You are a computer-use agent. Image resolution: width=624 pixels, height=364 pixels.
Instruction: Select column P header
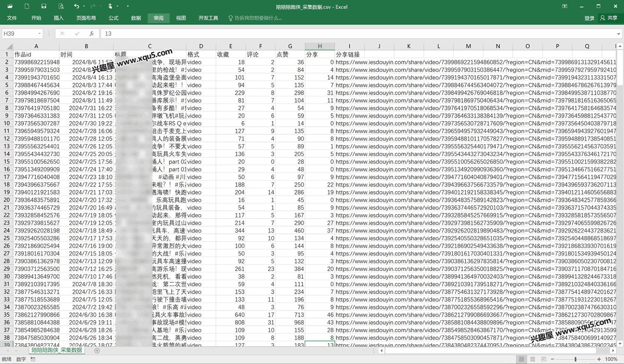tap(557, 46)
